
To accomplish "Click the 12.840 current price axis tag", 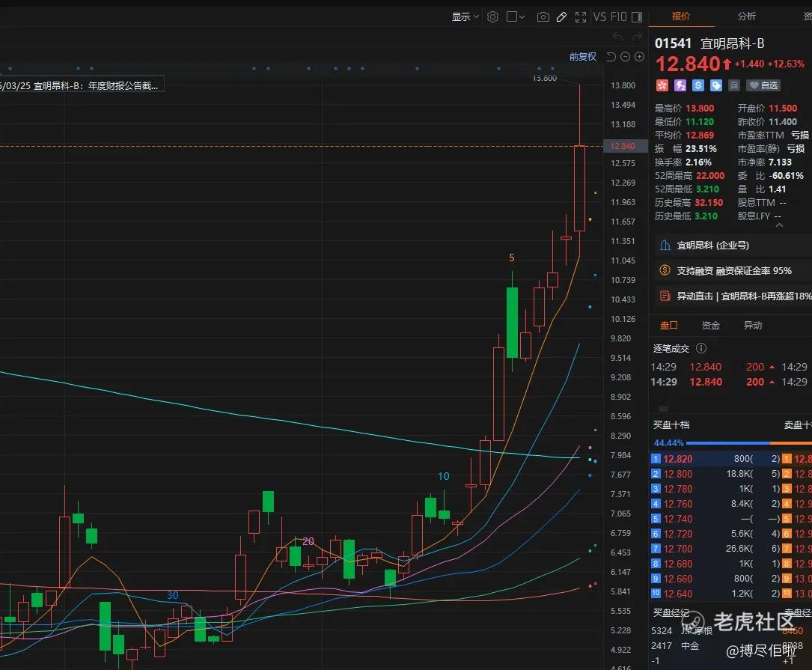I will pos(626,146).
